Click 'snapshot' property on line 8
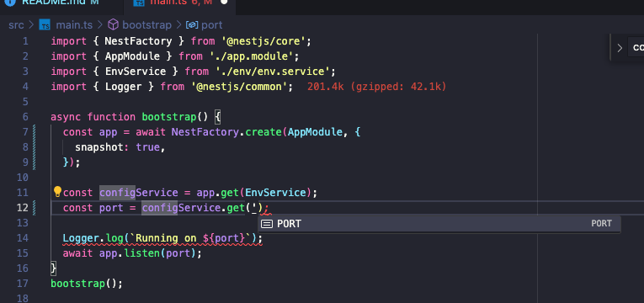 click(99, 147)
